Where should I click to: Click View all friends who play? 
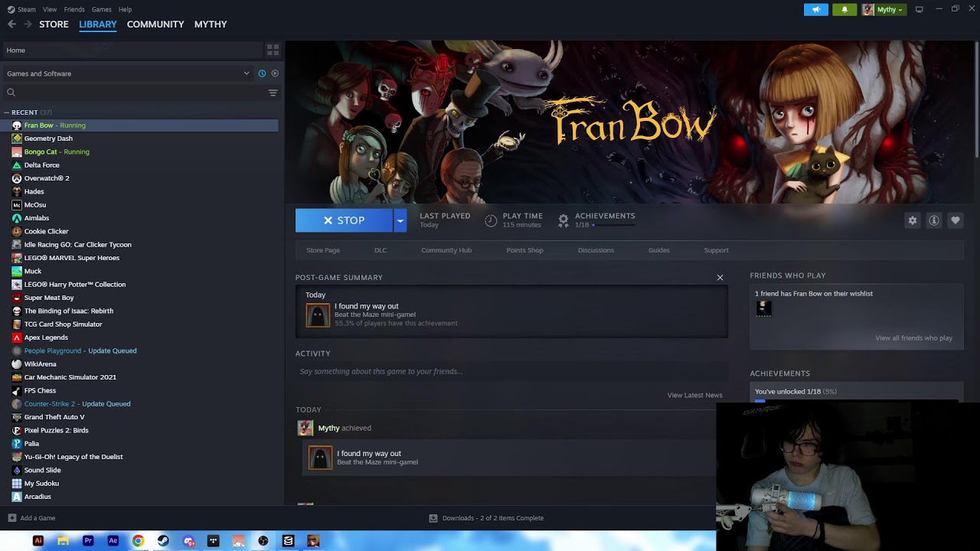[913, 338]
